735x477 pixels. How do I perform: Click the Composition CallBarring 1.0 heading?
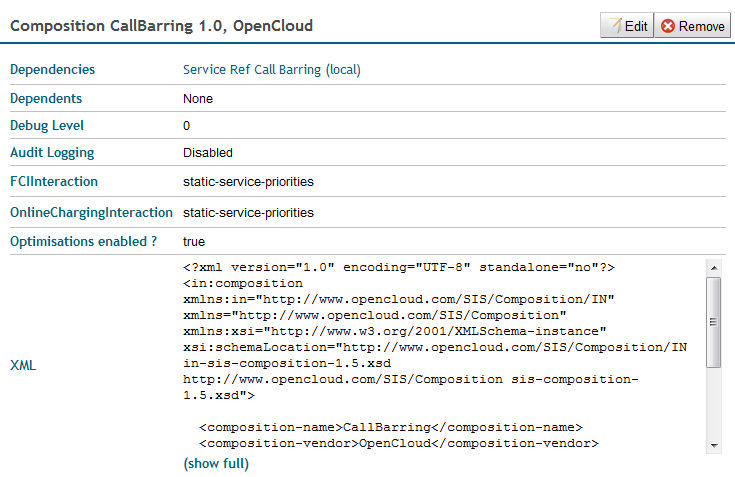[161, 25]
